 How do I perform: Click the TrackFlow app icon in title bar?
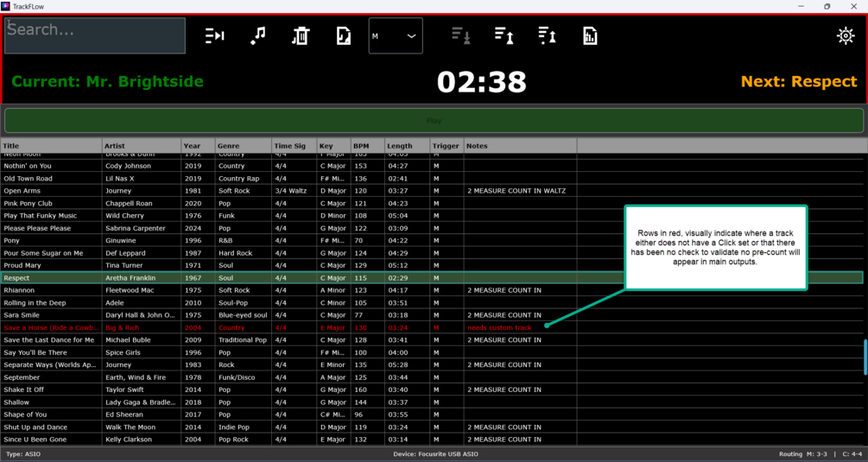click(x=5, y=6)
